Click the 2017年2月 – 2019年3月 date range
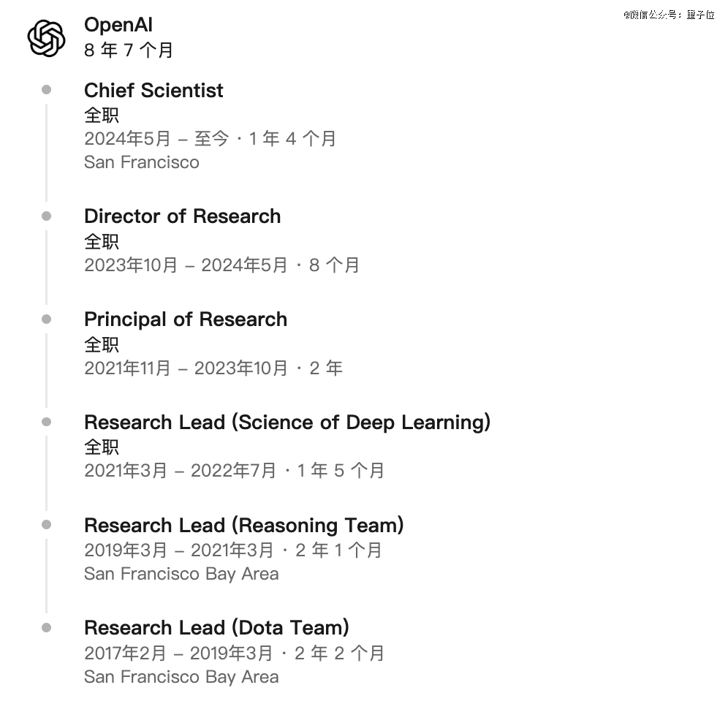Screen dimensions: 728x712 [x=178, y=654]
